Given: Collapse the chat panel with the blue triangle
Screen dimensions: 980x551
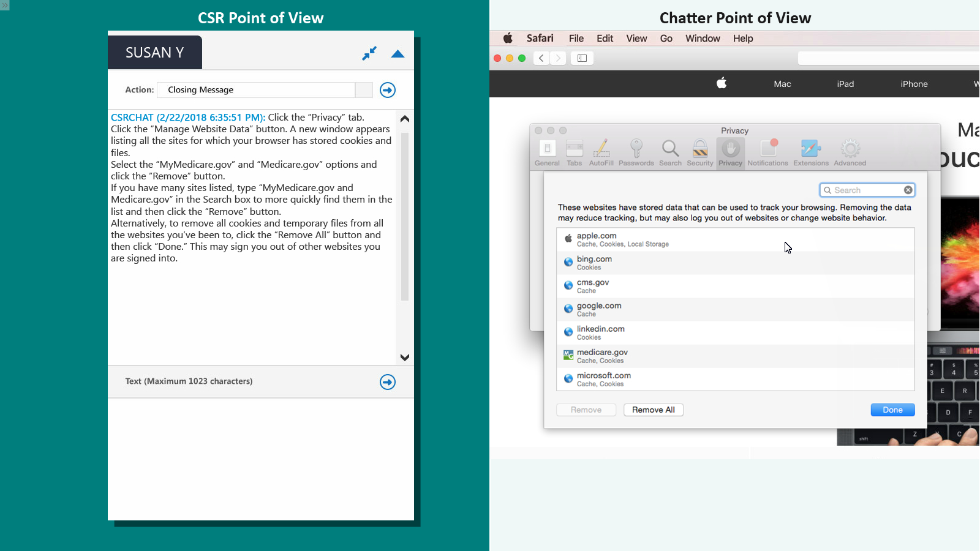Looking at the screenshot, I should point(398,54).
